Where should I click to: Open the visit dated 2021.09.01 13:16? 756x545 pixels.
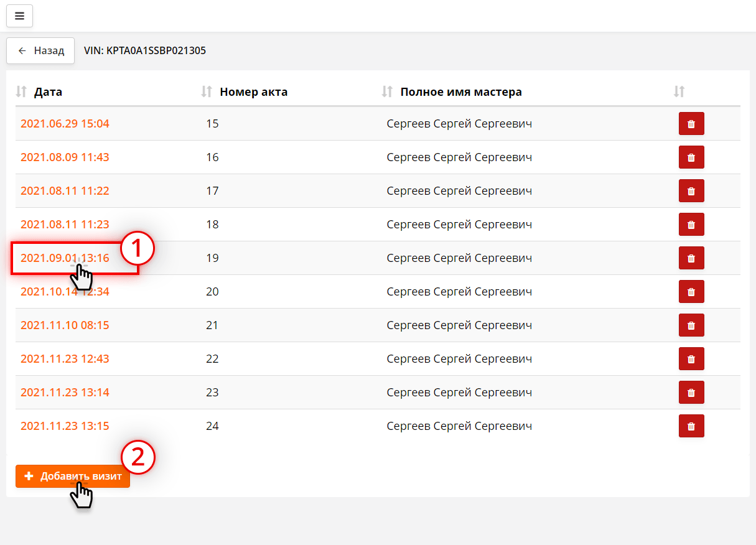pos(65,258)
